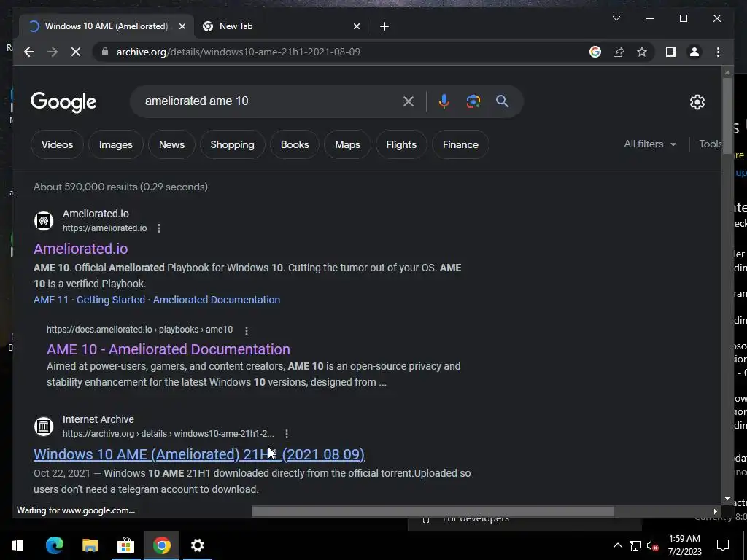Image resolution: width=747 pixels, height=560 pixels.
Task: Click the https://ameliorated.io URL text
Action: (x=105, y=228)
